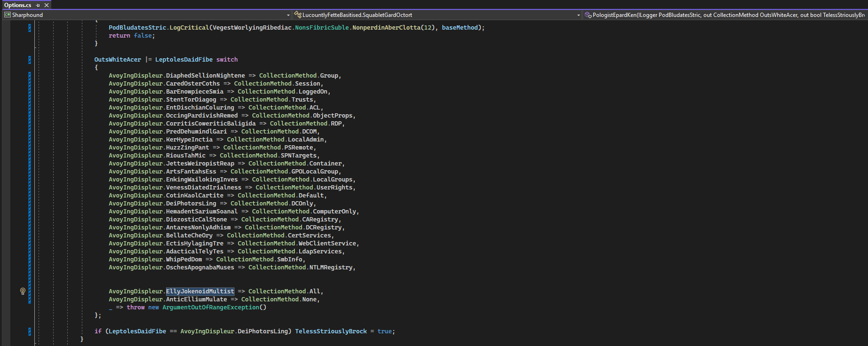Screen dimensions: 868x346
Task: Click the ArgumentOutOfRangeException type name
Action: point(211,307)
